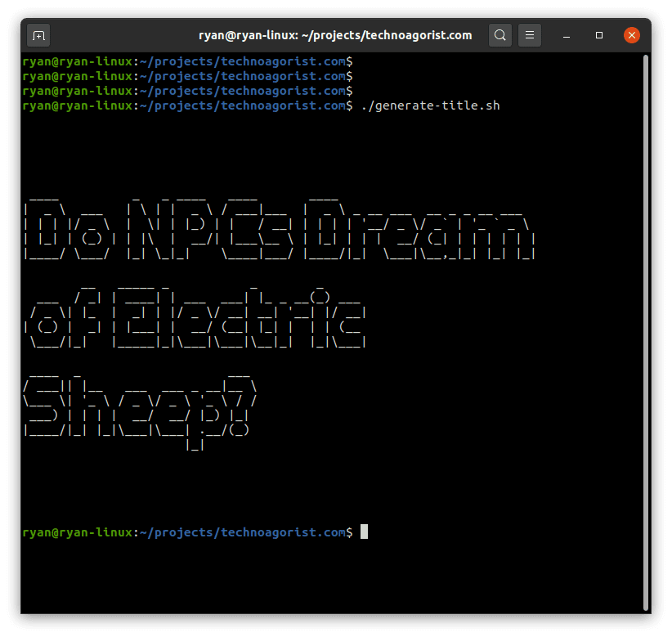Viewport: 672px width, 637px height.
Task: Click the third empty prompt line
Action: [187, 91]
